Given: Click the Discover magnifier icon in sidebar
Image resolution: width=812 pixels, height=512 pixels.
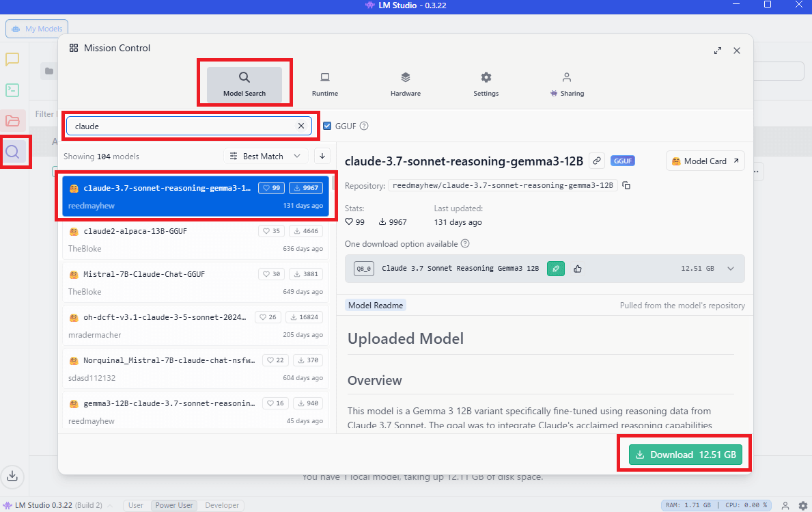Looking at the screenshot, I should [12, 152].
